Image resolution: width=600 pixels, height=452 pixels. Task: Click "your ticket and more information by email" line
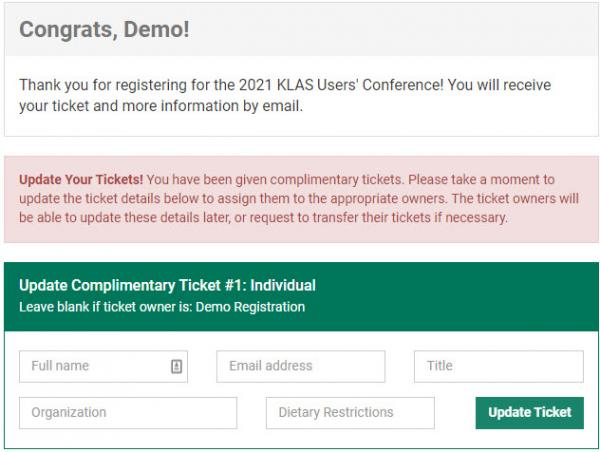click(160, 106)
